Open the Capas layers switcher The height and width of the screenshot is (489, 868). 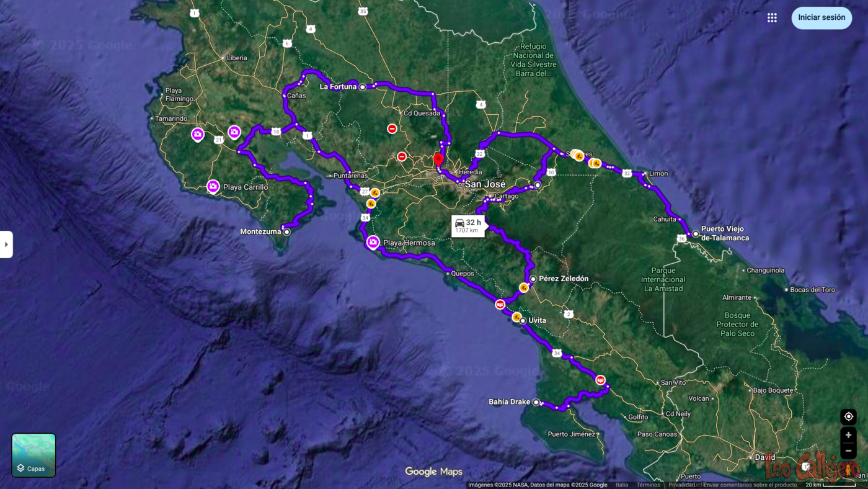click(33, 455)
